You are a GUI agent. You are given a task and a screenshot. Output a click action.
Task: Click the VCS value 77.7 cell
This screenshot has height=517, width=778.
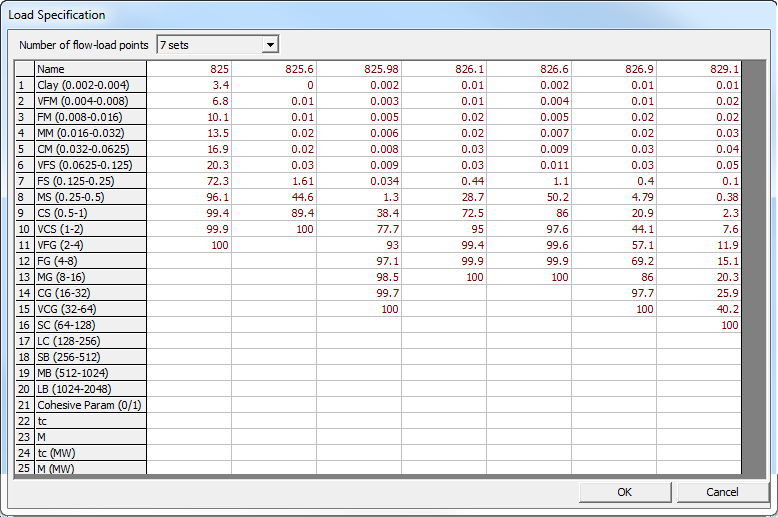point(359,229)
